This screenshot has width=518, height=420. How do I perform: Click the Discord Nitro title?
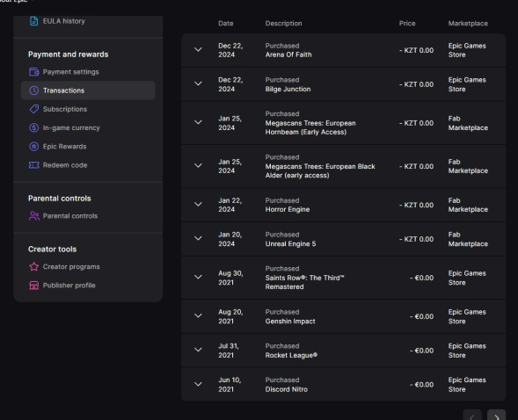286,389
